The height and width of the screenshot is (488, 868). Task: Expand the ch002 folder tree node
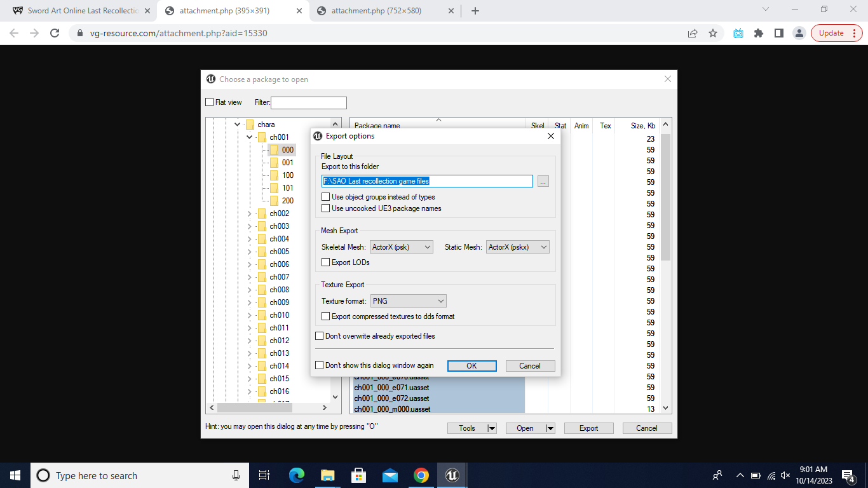coord(249,213)
